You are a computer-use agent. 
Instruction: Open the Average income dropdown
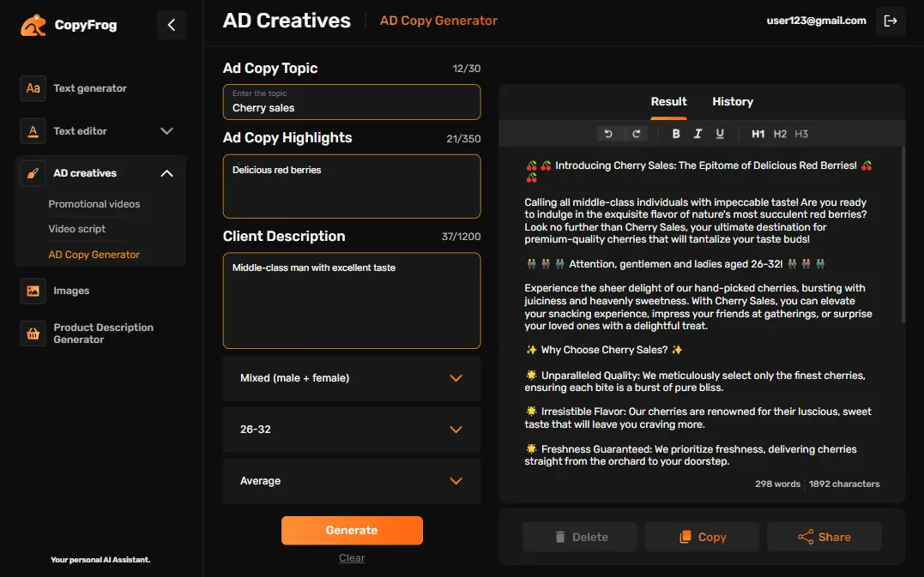tap(352, 481)
